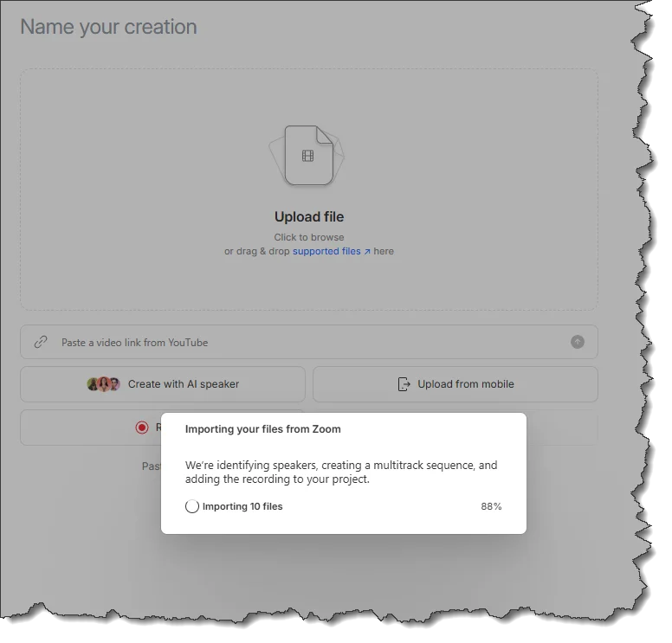Click the partially hidden button right of Record
Image resolution: width=672 pixels, height=643 pixels.
(562, 428)
